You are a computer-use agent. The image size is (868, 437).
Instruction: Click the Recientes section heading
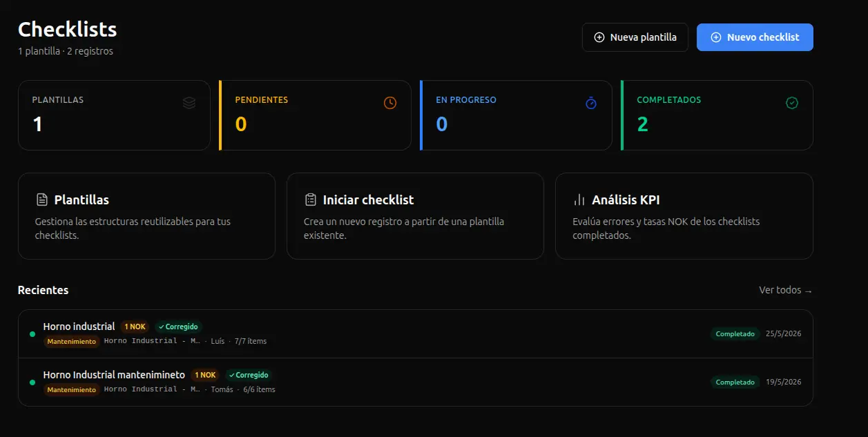click(43, 290)
